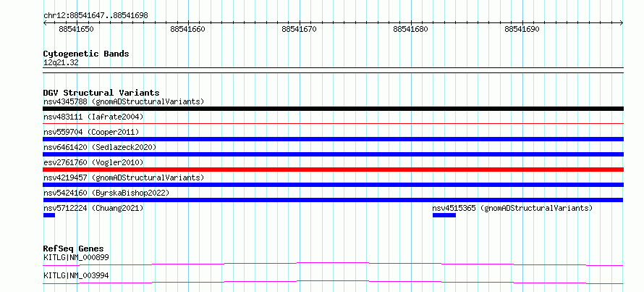Click ruler position 88541650
644x292 pixels.
pyautogui.click(x=77, y=29)
